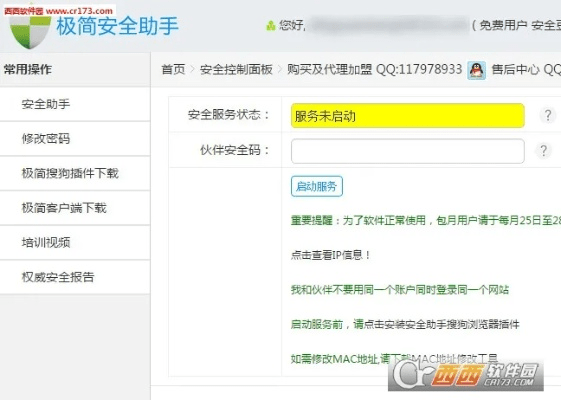Focus the 伙伴安全码 input field

[408, 151]
